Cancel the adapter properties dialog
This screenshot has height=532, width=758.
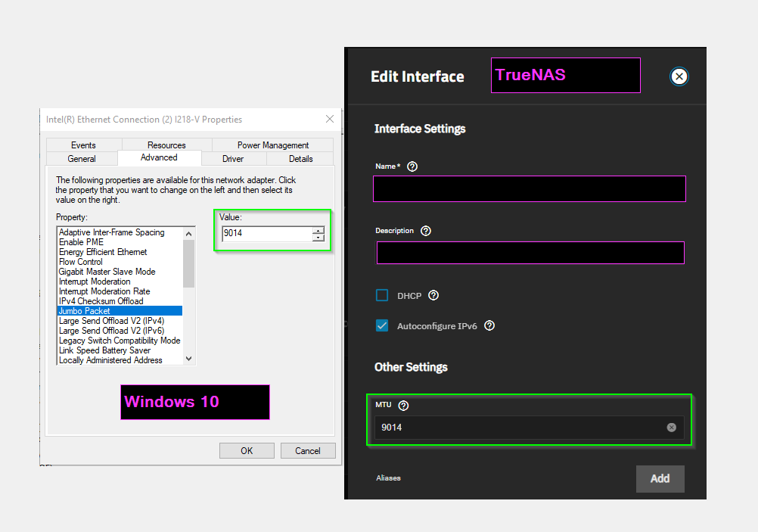(x=308, y=450)
